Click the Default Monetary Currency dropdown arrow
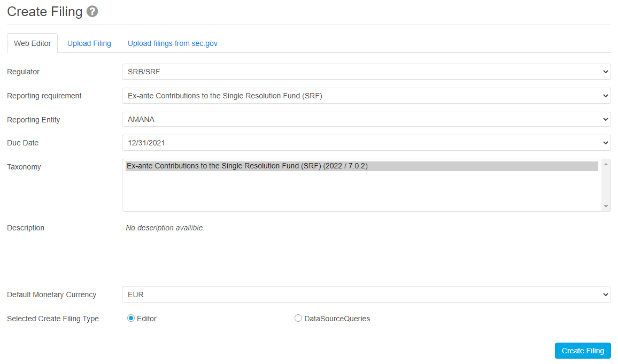The height and width of the screenshot is (364, 618). 605,295
